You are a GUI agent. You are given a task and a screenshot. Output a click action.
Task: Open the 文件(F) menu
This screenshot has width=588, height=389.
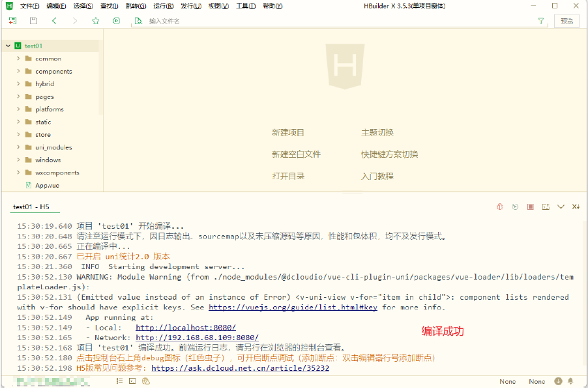tap(29, 6)
